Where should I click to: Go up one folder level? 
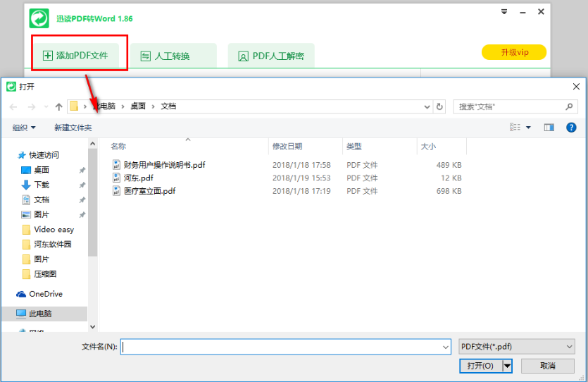pyautogui.click(x=59, y=107)
